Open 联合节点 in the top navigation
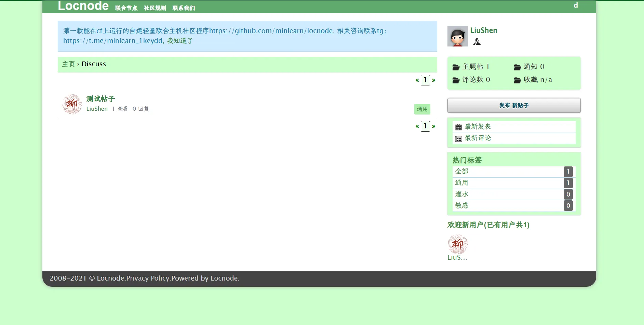The height and width of the screenshot is (325, 644). point(126,8)
